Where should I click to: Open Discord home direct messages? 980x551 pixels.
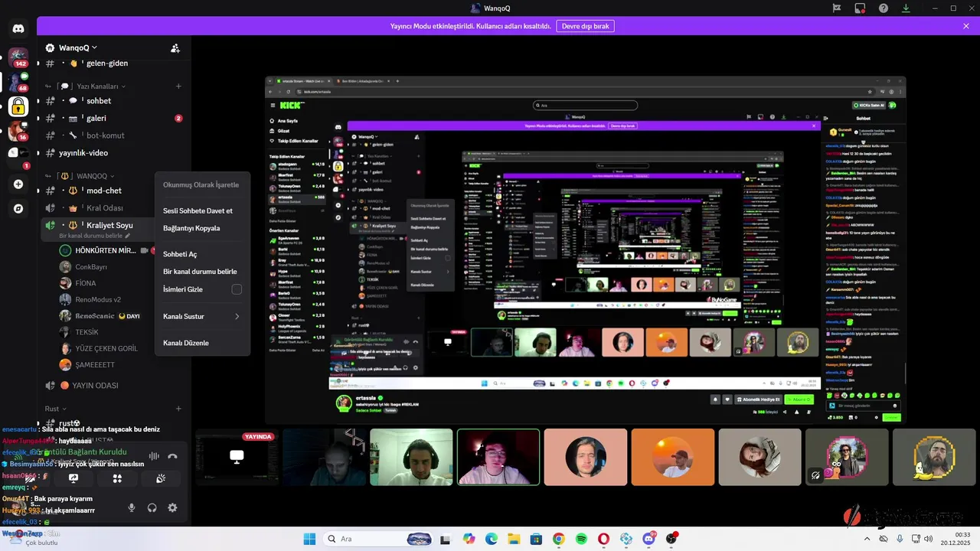[x=18, y=29]
